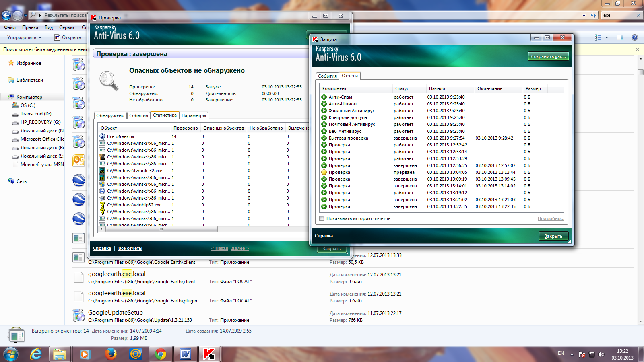Click the Anti-Spam component status icon
The image size is (644, 362).
pos(324,97)
